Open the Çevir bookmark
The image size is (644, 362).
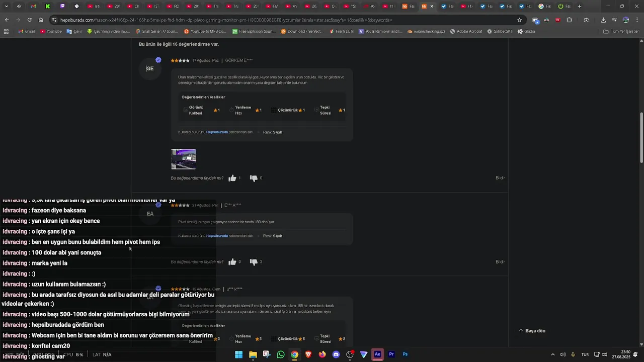click(74, 31)
